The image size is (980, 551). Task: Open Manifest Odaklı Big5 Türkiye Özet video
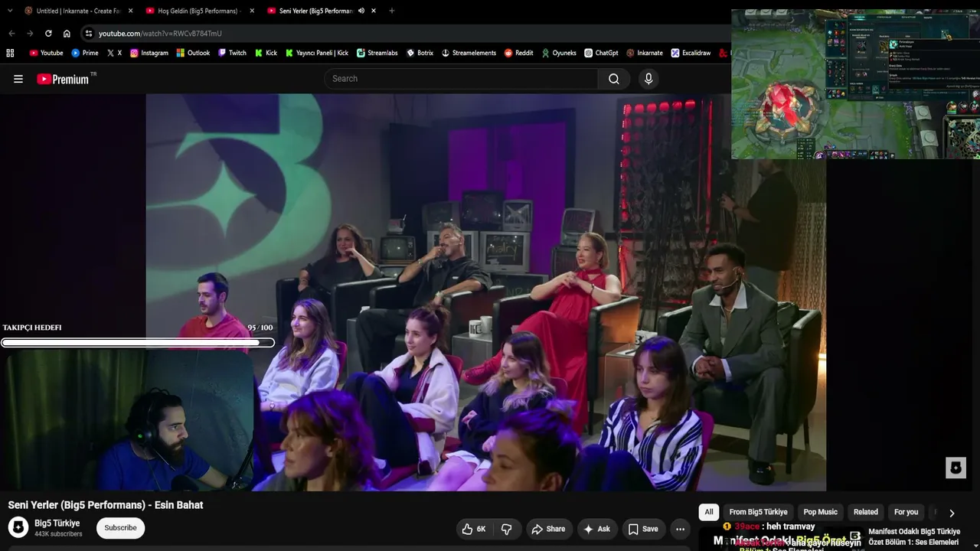pyautogui.click(x=914, y=536)
